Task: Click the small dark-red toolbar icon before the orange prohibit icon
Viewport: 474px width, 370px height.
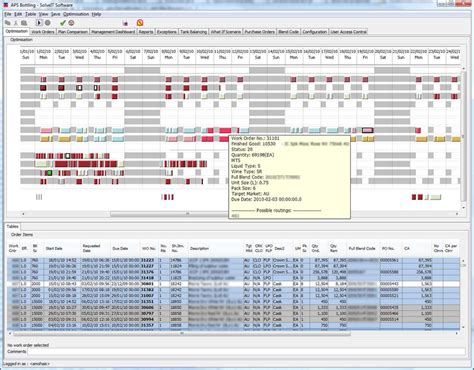Action: tap(125, 23)
